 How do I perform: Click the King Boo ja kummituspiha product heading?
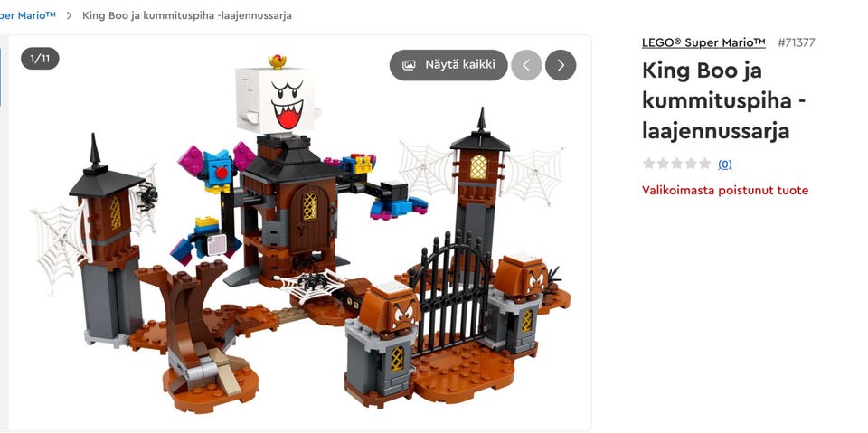click(724, 100)
